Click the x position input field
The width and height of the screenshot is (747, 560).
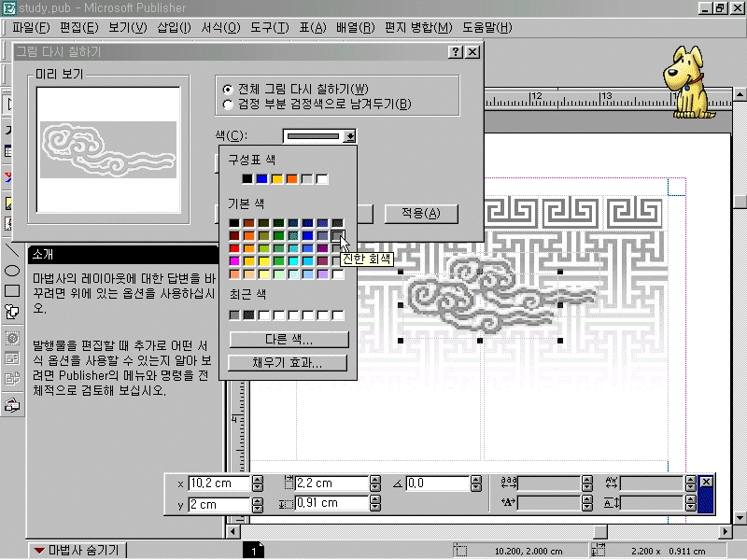[219, 483]
